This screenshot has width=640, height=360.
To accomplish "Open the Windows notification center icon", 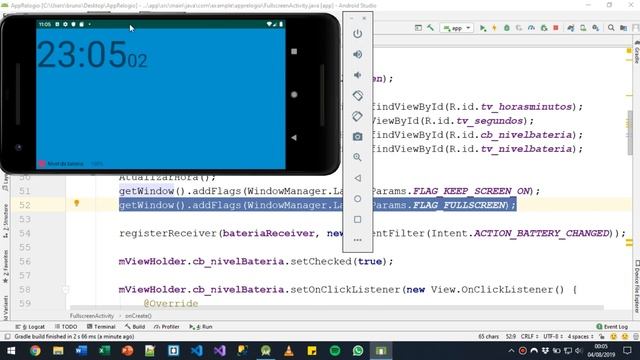I will pyautogui.click(x=627, y=351).
